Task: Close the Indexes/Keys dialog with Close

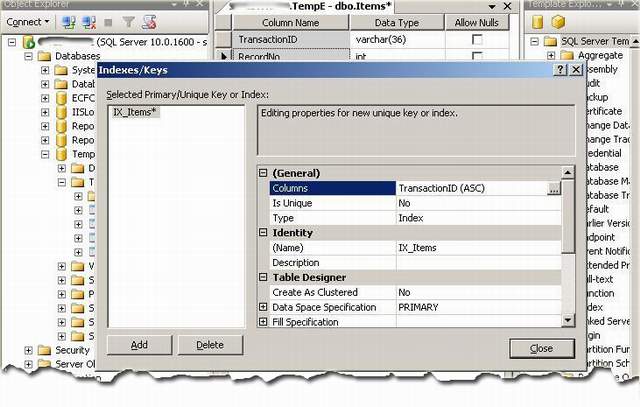Action: point(541,348)
